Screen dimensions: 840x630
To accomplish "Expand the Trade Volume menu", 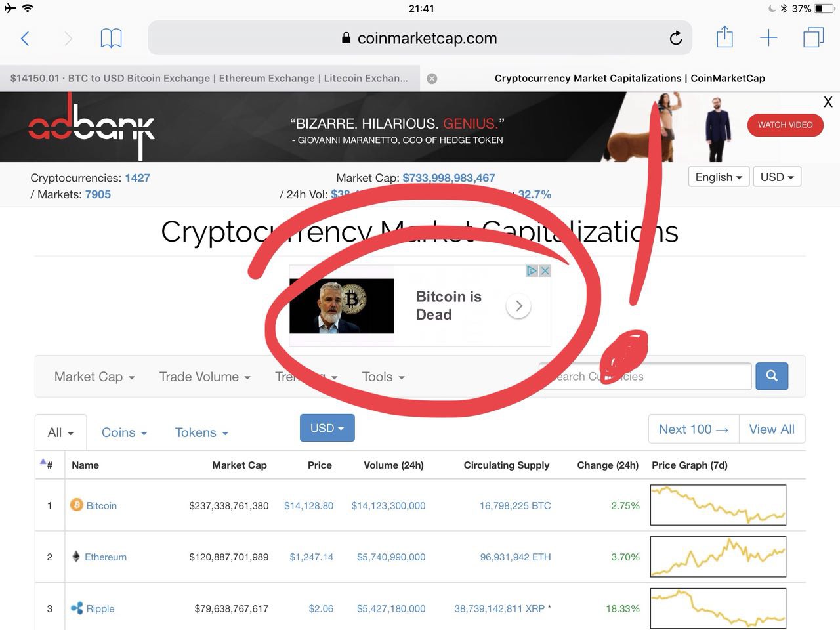I will [205, 377].
